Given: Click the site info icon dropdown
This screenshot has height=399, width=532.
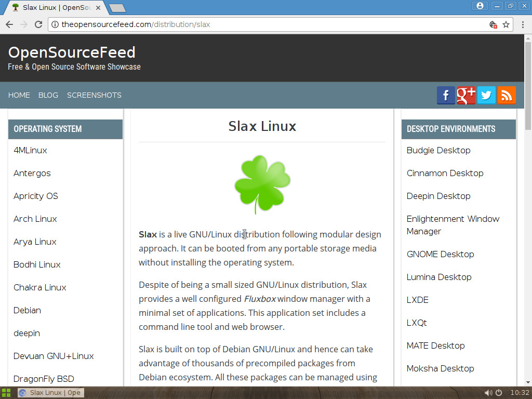Looking at the screenshot, I should tap(55, 24).
